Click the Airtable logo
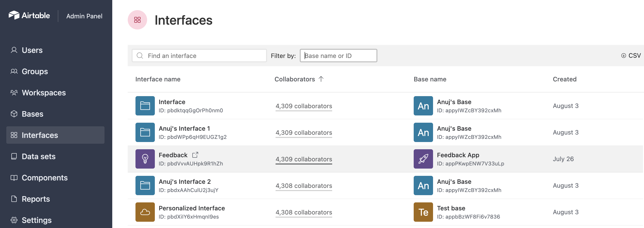Image resolution: width=644 pixels, height=228 pixels. (29, 15)
